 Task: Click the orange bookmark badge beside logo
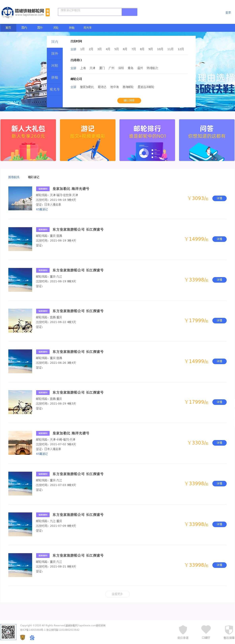pos(47,12)
